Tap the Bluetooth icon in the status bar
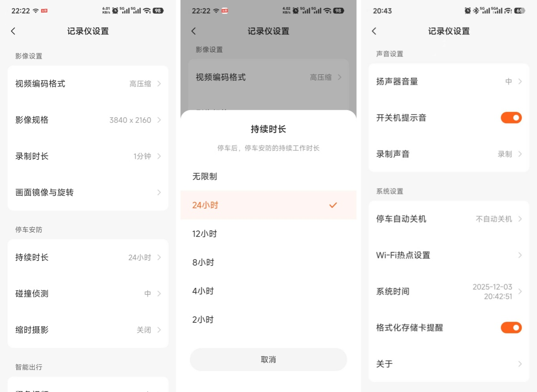The width and height of the screenshot is (537, 392). 476,11
